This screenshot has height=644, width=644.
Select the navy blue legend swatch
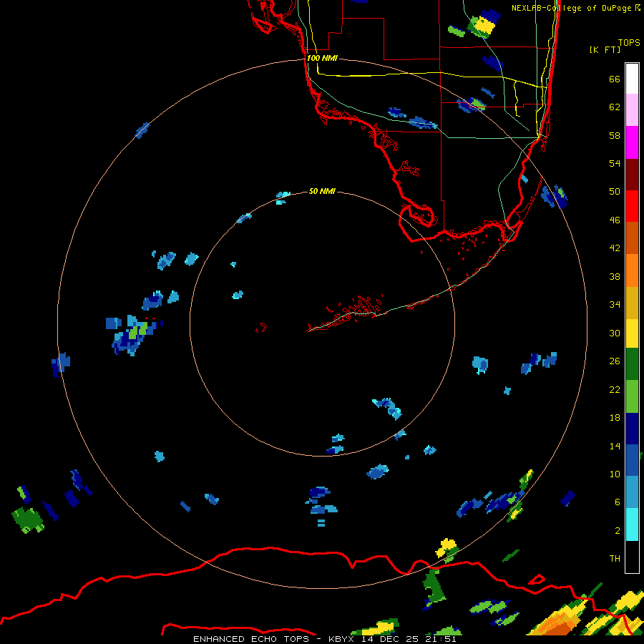632,429
